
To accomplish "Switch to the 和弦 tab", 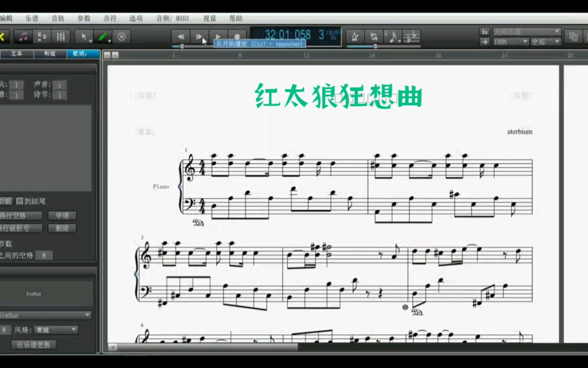I will [50, 53].
